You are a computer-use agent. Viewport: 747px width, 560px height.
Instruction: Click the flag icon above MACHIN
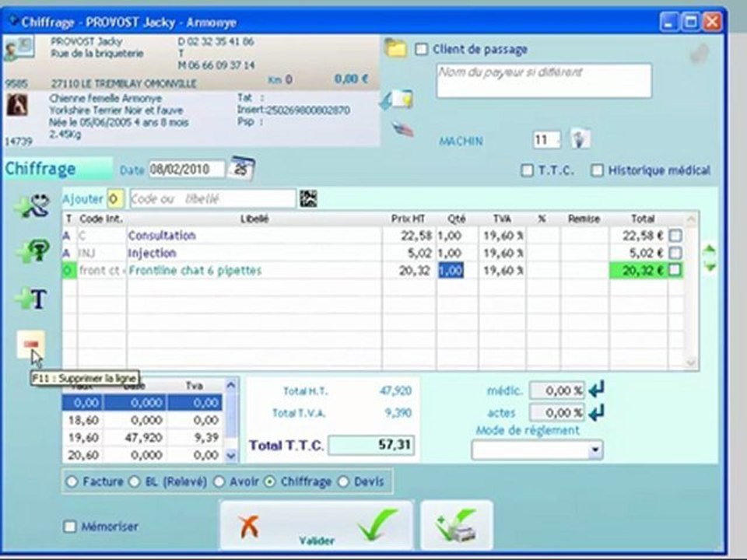pos(402,129)
